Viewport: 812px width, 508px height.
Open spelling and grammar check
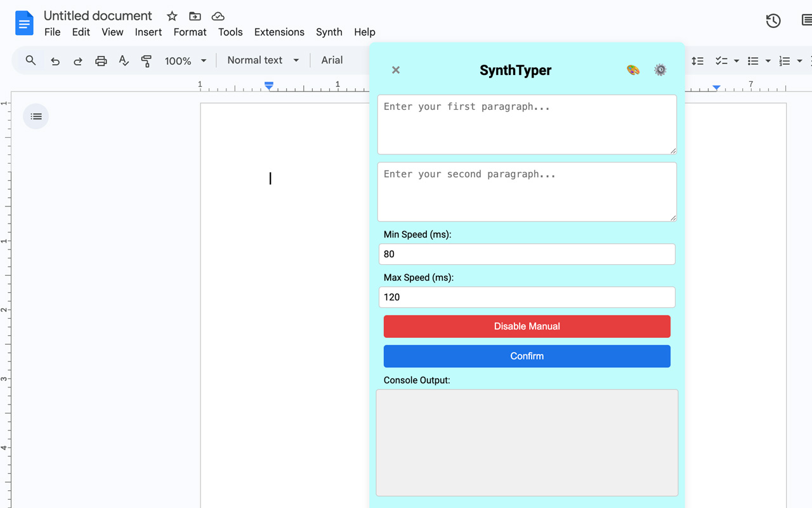pyautogui.click(x=124, y=60)
